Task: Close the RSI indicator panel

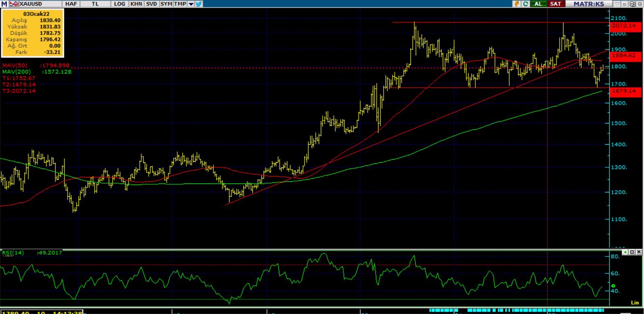Action: pyautogui.click(x=639, y=252)
